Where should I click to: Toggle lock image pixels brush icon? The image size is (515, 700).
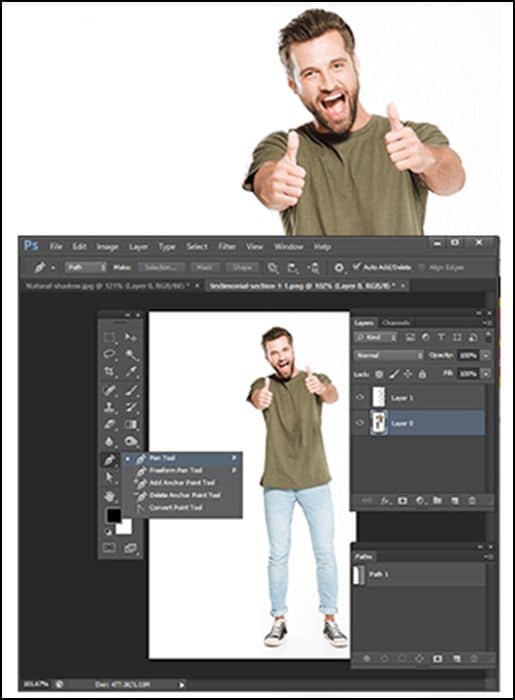point(394,374)
